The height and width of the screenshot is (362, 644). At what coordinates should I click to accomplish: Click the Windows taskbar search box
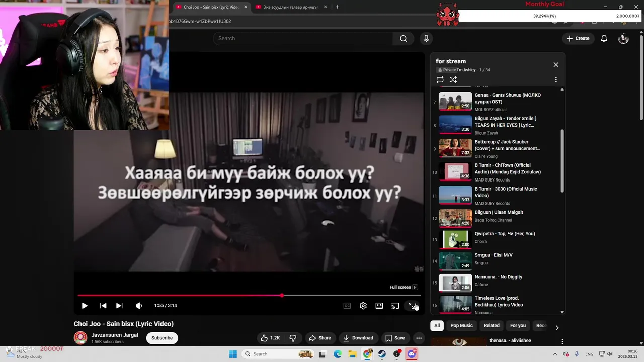click(x=277, y=354)
